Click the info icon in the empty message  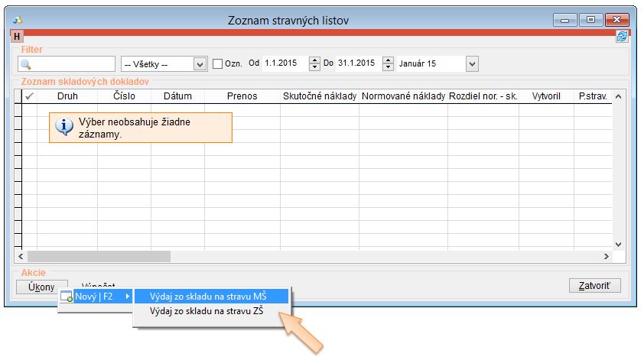pyautogui.click(x=66, y=127)
